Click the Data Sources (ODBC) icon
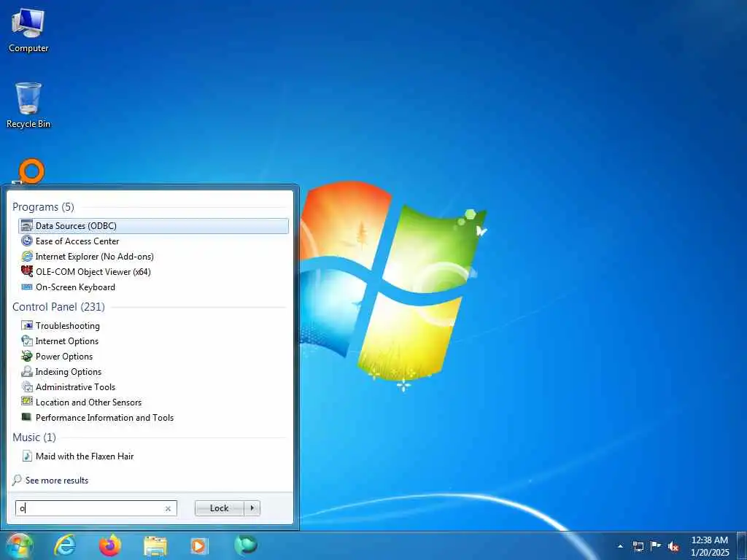747x560 pixels. [27, 226]
